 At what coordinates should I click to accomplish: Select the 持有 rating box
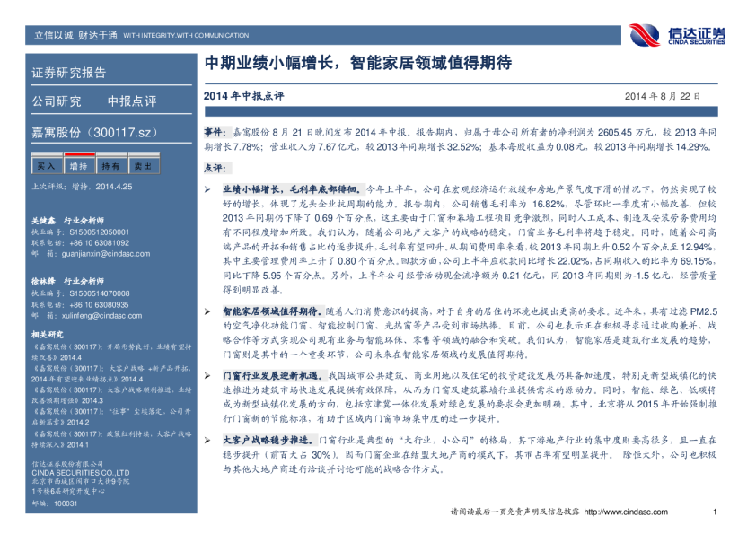(110, 166)
